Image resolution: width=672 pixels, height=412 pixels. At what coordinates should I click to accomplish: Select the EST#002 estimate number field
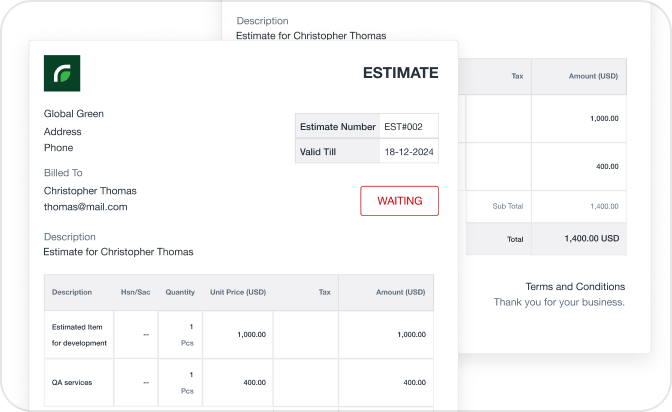click(408, 127)
